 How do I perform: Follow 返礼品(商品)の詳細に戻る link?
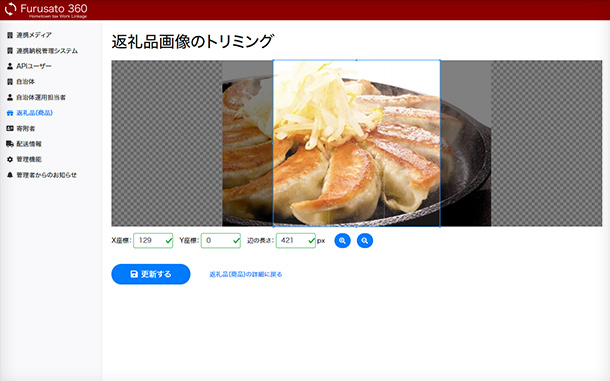click(x=245, y=274)
